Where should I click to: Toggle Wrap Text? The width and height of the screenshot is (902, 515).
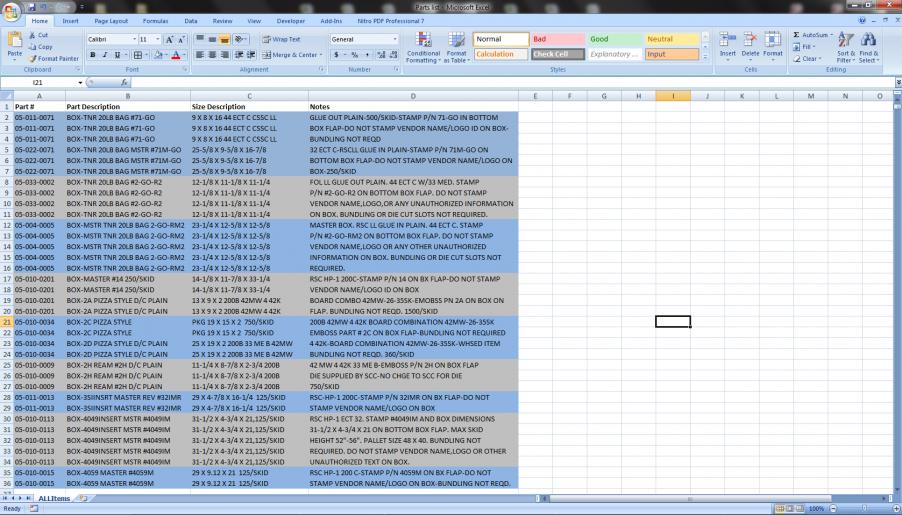click(281, 40)
